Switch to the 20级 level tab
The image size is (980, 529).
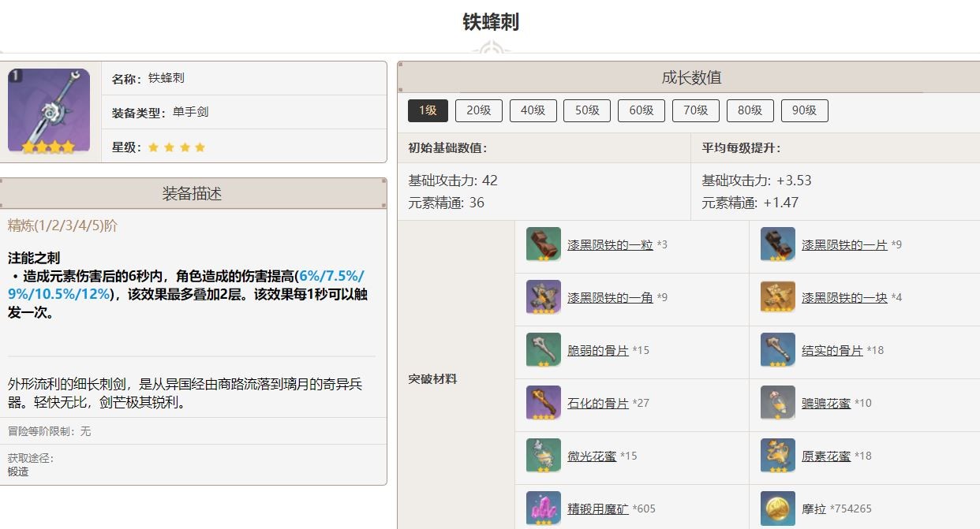point(479,110)
